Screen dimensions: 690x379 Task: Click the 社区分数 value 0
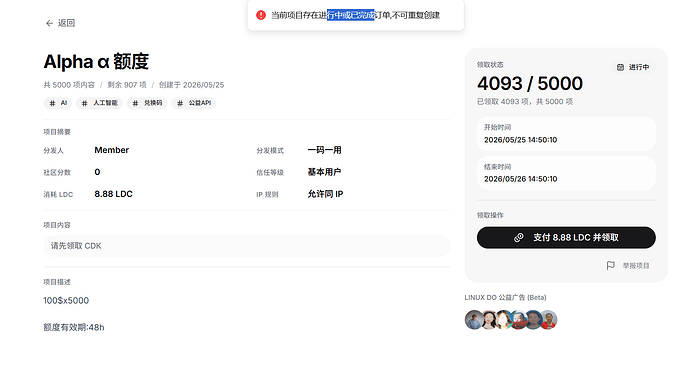coord(97,172)
